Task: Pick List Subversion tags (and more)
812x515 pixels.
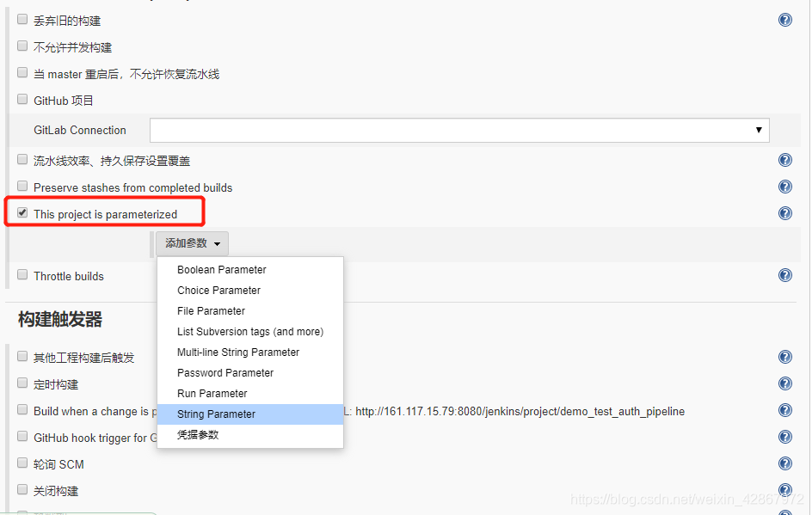Action: [250, 332]
